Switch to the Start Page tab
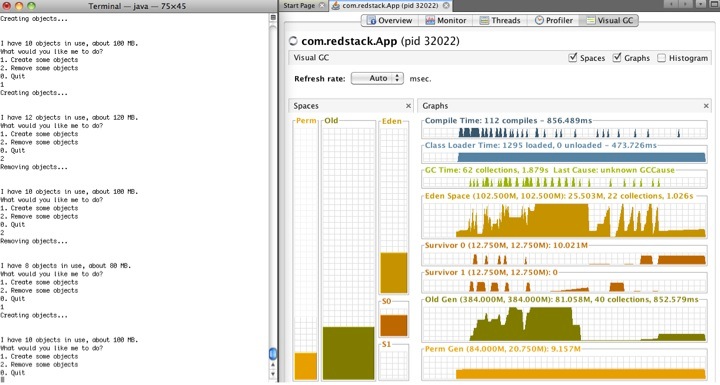This screenshot has width=720, height=385. tap(299, 6)
